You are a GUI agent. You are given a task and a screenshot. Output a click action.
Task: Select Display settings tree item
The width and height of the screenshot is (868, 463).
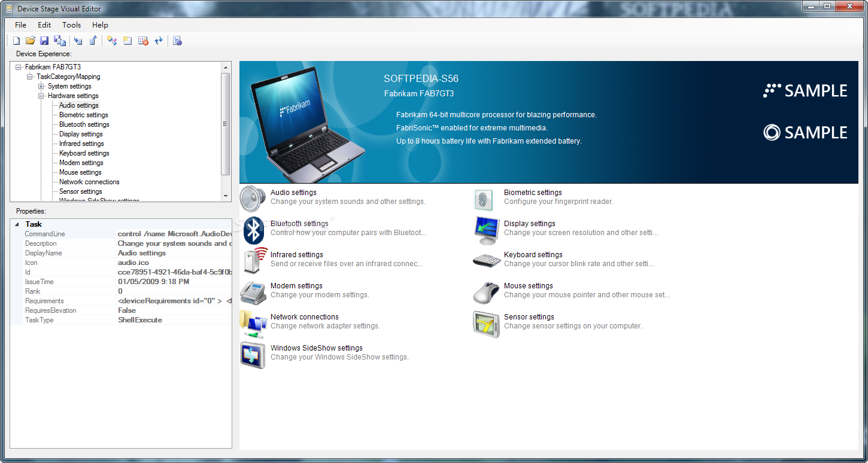coord(81,134)
